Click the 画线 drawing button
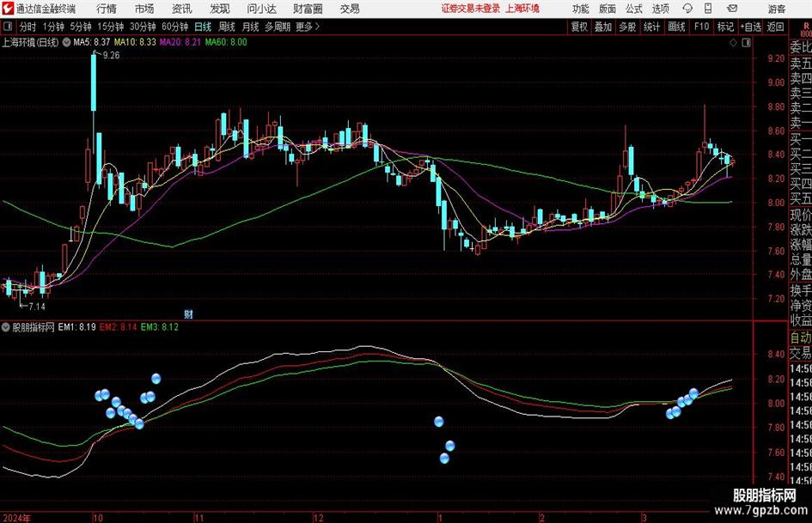812x523 pixels. tap(676, 27)
